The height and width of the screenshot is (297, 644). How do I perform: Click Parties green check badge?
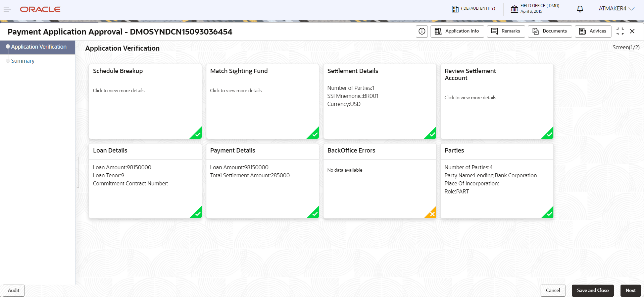pos(549,214)
